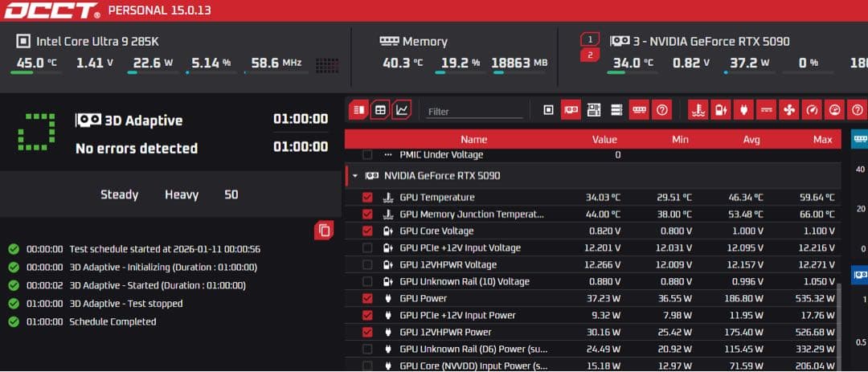Viewport: 868px width, 372px height.
Task: Click GPU Power max value 535.32 W
Action: (813, 298)
